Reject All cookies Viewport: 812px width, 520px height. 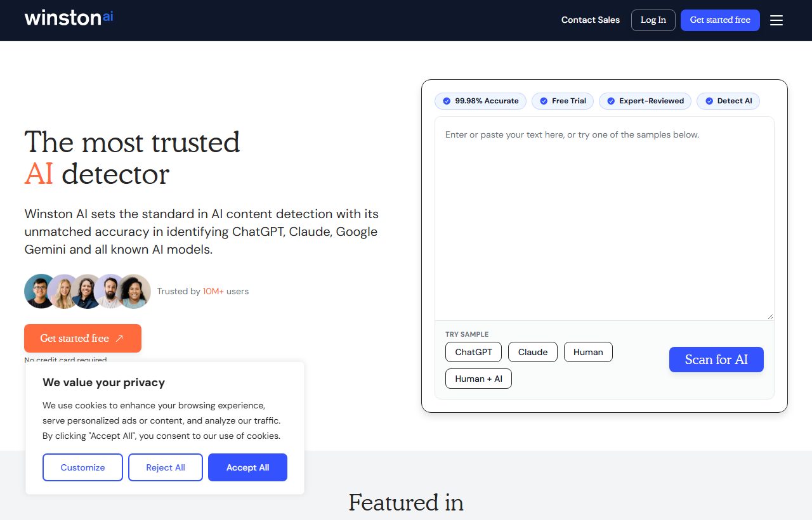coord(166,467)
